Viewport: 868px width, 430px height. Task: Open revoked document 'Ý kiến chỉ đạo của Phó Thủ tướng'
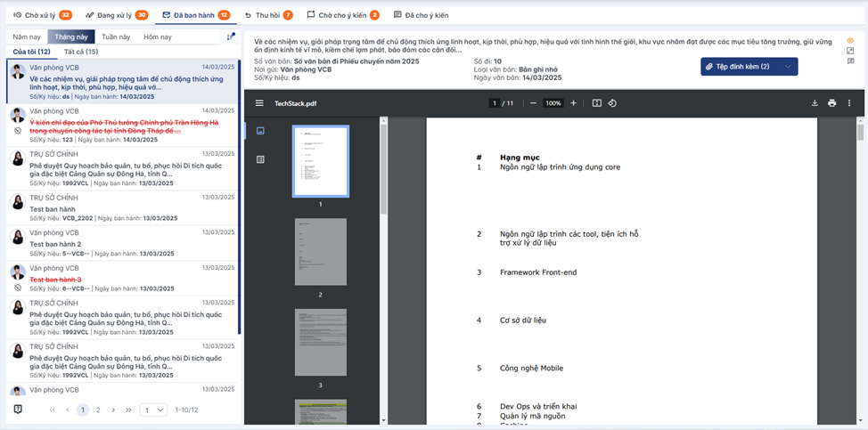click(120, 126)
